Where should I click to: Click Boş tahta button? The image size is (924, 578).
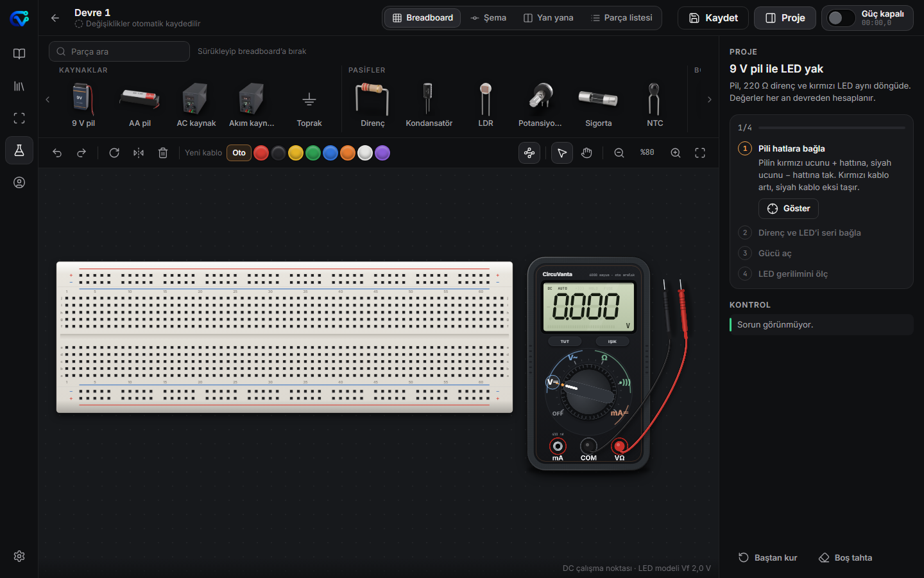pos(846,557)
